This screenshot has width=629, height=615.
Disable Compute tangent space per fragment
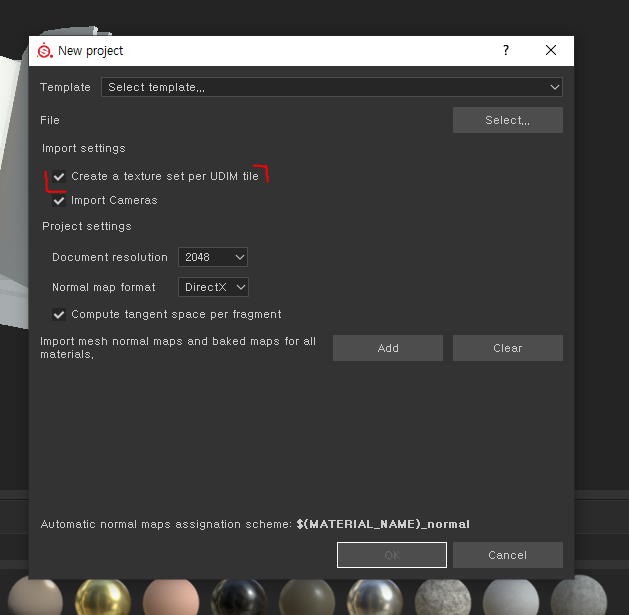tap(59, 315)
